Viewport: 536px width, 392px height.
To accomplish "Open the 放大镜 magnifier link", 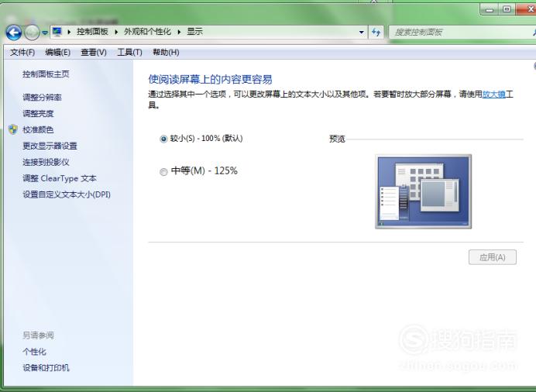I will tap(494, 94).
